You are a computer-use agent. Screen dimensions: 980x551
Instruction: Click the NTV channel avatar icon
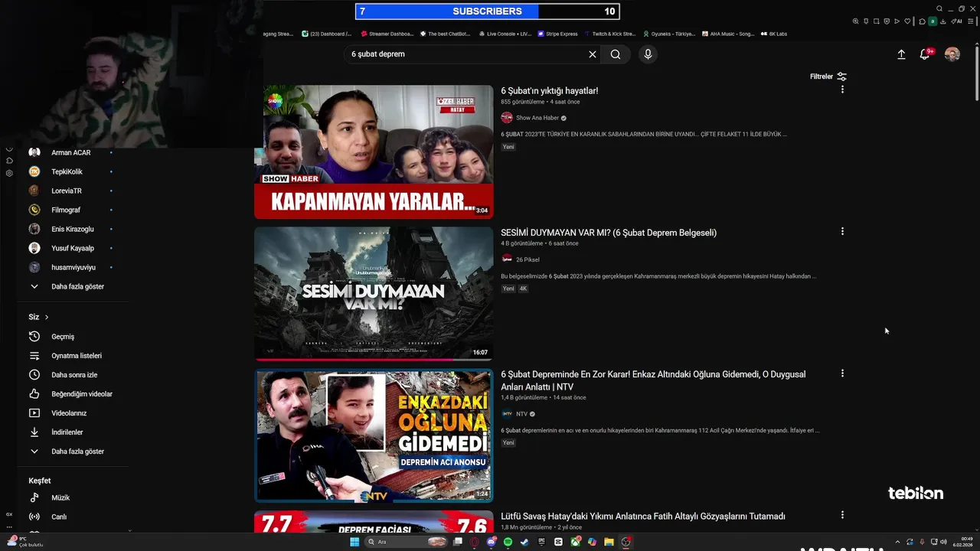(x=507, y=414)
